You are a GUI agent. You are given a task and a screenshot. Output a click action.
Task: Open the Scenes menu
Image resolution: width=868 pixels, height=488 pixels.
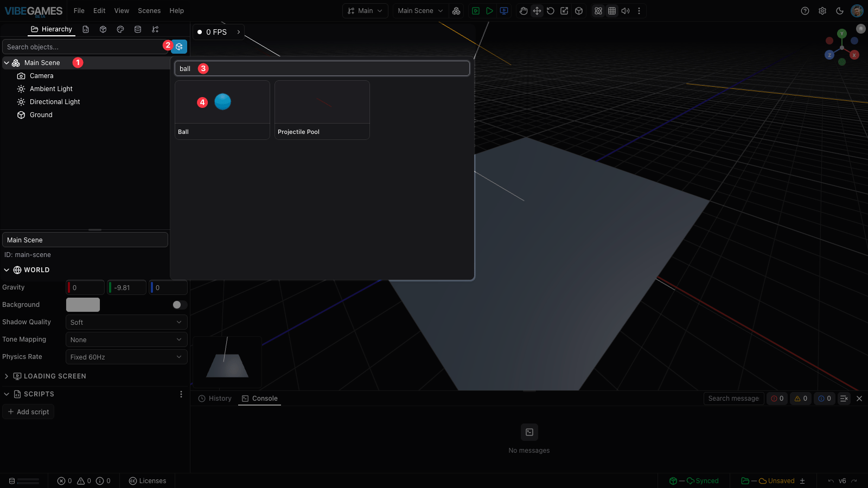149,11
